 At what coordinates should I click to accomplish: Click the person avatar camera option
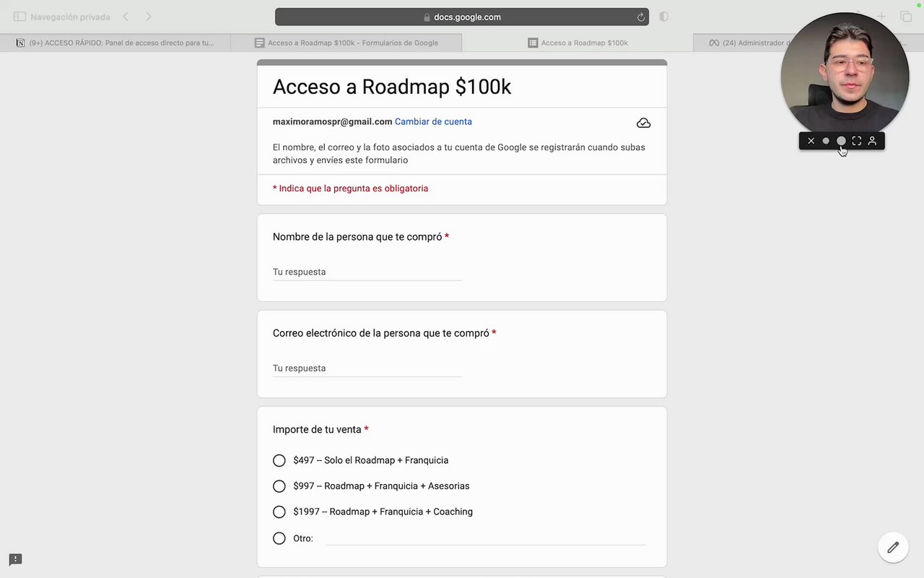(872, 141)
